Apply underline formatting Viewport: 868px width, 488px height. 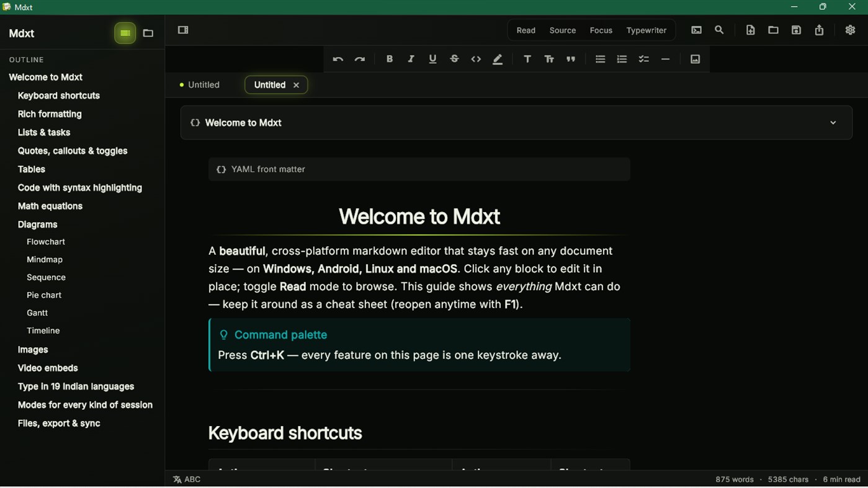click(432, 60)
